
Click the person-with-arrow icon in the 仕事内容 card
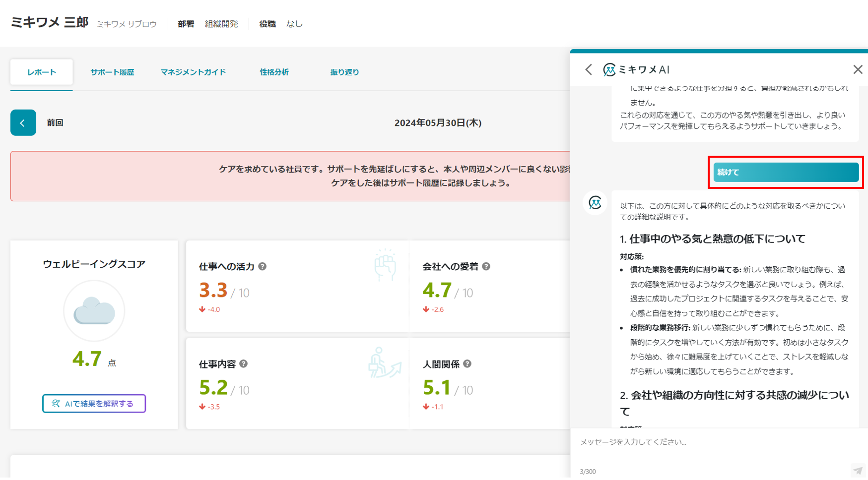(x=385, y=363)
